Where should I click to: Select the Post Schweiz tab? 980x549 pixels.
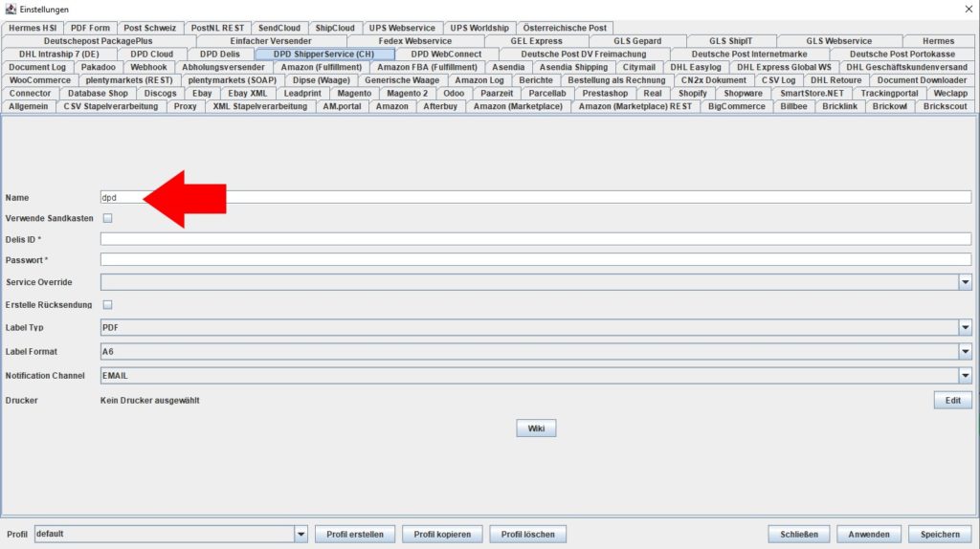[150, 28]
